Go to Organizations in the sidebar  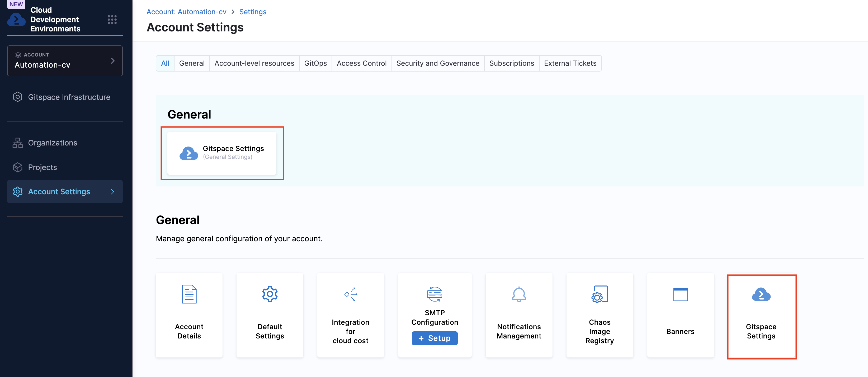(x=52, y=143)
